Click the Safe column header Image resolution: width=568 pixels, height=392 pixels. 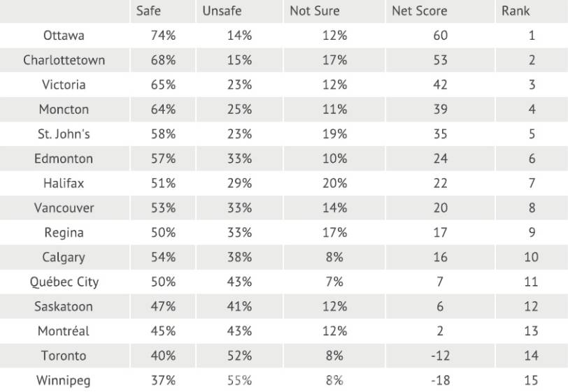[x=148, y=11]
